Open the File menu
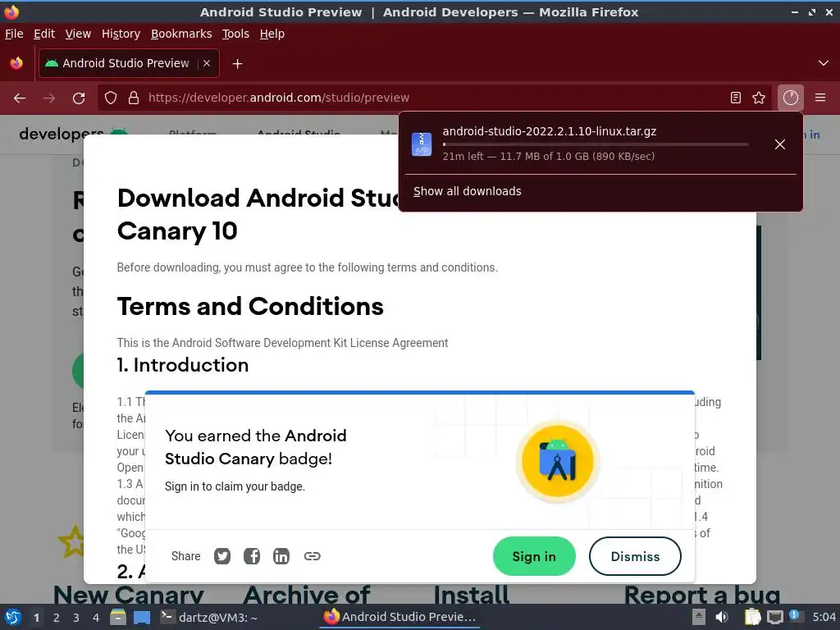840x630 pixels. [x=14, y=34]
